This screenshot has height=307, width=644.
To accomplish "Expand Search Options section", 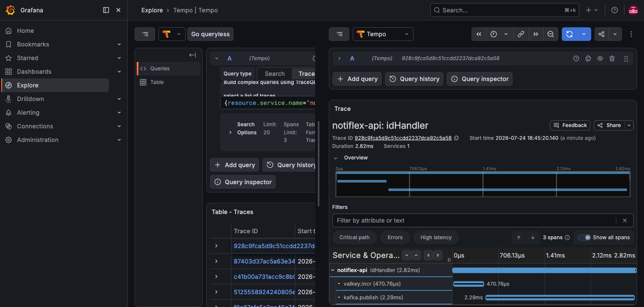I will [x=230, y=132].
